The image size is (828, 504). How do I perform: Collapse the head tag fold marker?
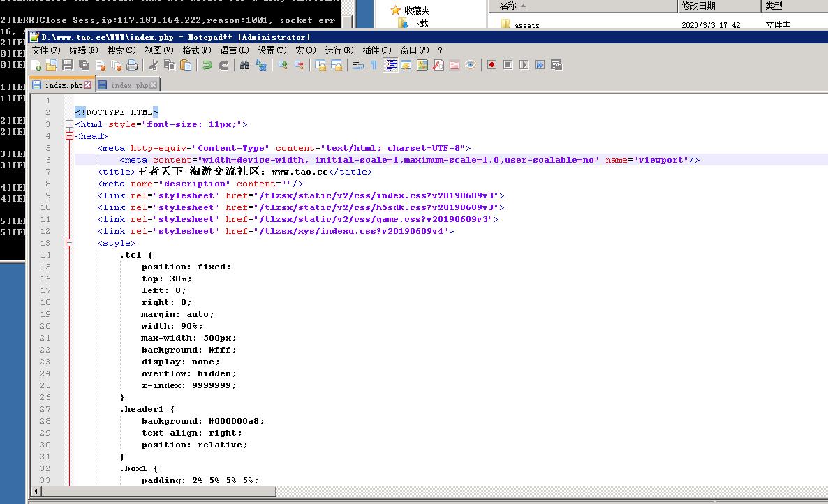click(x=69, y=136)
